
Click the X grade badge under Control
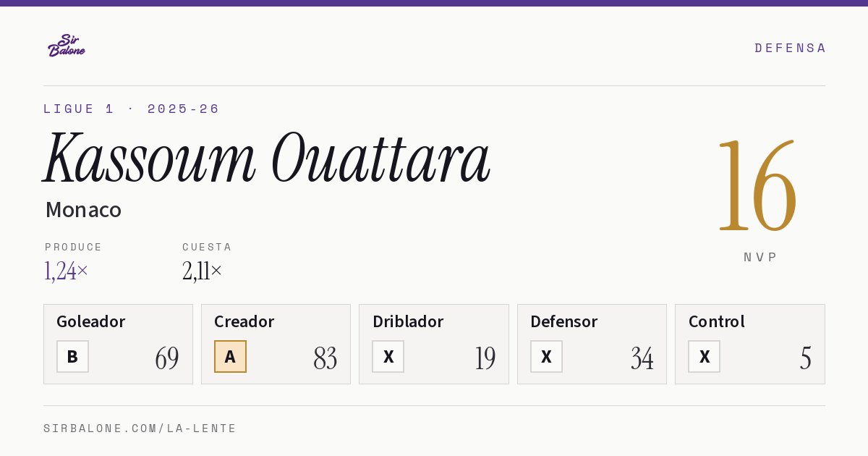[705, 357]
